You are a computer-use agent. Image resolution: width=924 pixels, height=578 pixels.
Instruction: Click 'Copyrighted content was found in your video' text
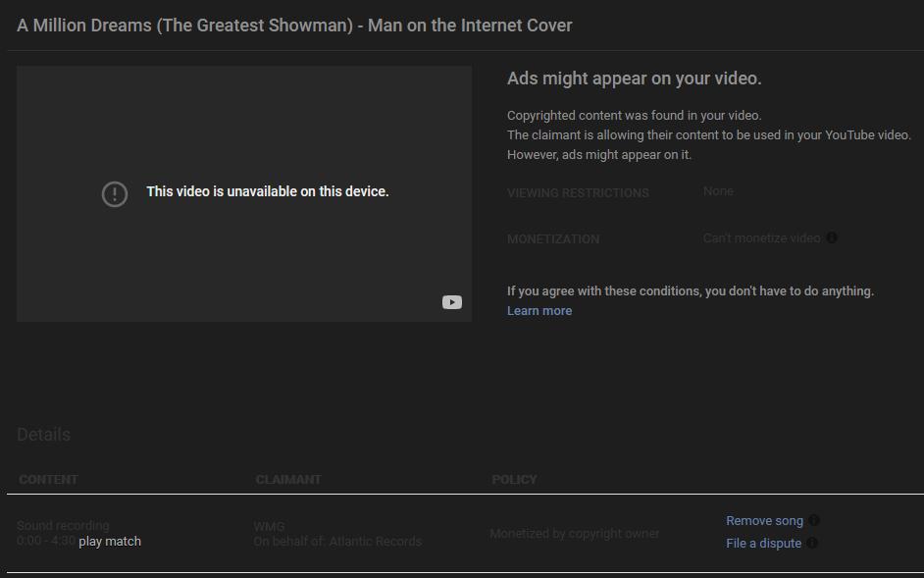(x=634, y=116)
